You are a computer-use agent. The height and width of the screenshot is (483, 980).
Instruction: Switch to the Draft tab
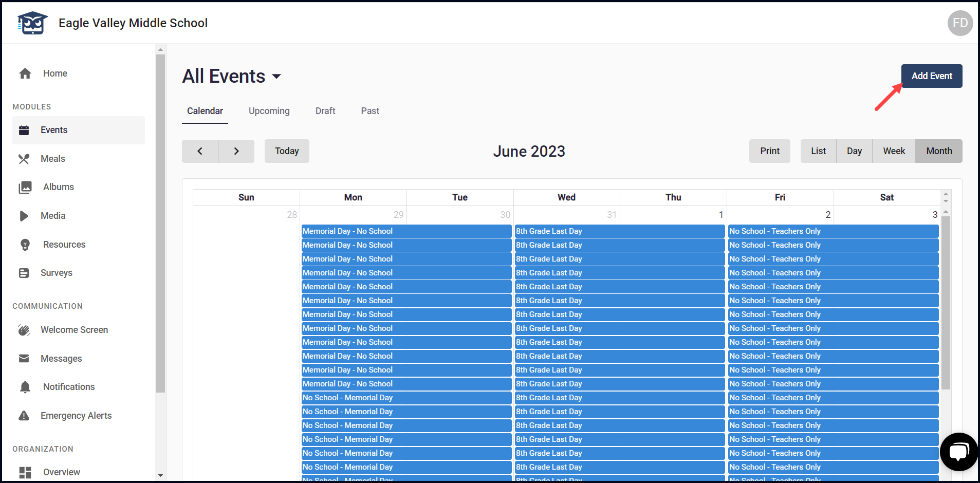coord(325,111)
